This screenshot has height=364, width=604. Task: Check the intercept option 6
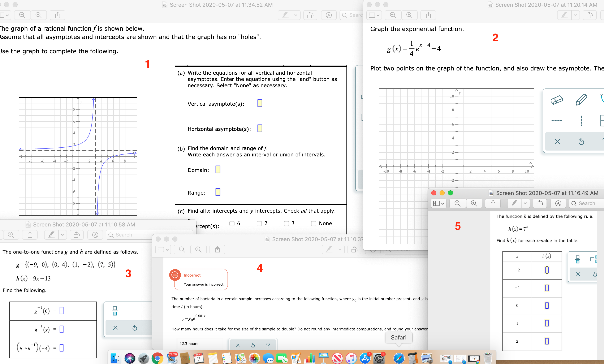click(232, 223)
